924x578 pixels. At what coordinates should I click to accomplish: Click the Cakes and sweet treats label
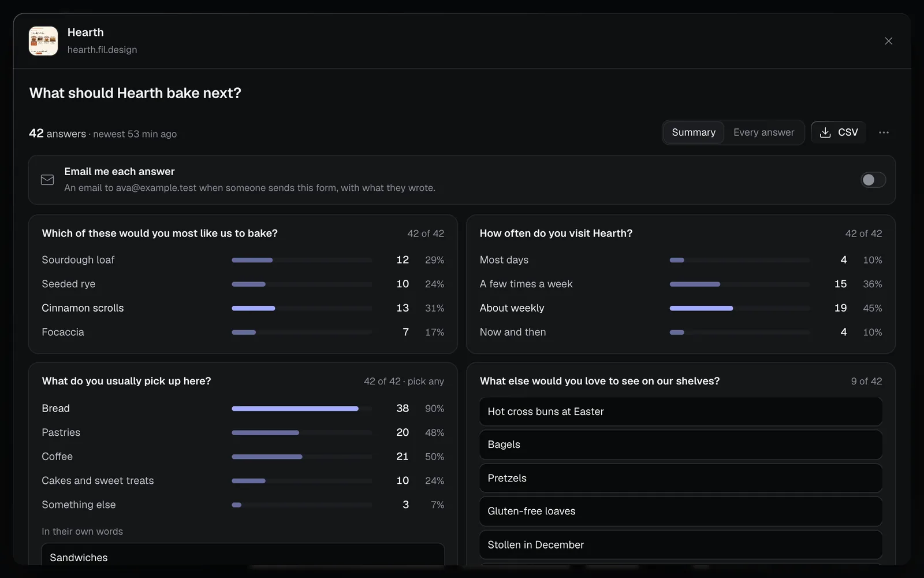[98, 481]
